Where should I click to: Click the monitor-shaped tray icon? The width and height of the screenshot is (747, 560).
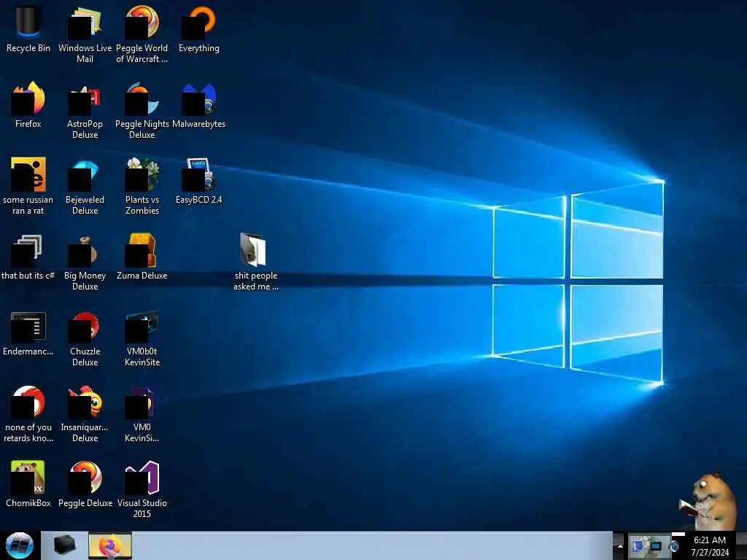point(656,546)
